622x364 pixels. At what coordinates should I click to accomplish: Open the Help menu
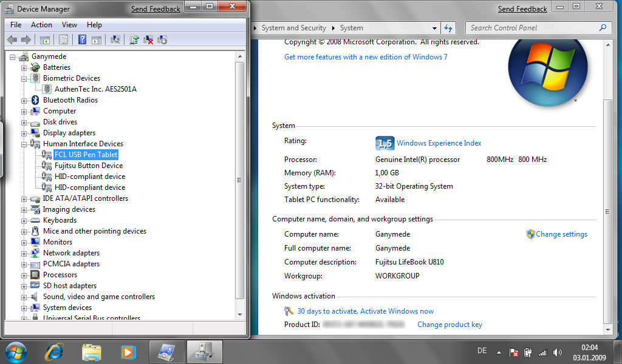tap(94, 24)
